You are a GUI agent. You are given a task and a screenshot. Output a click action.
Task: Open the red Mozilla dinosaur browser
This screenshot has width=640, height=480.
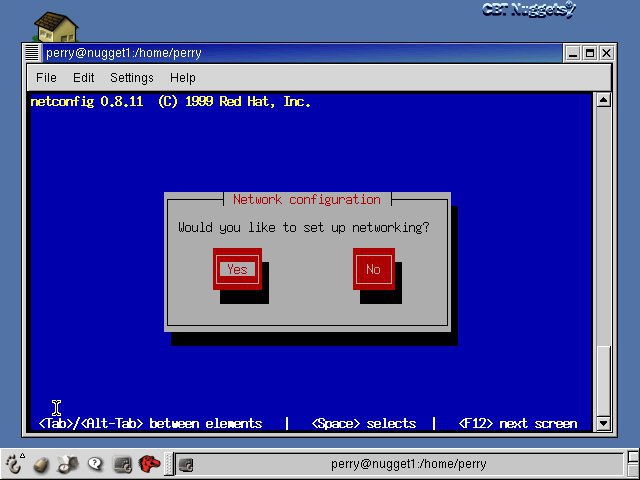(x=149, y=464)
